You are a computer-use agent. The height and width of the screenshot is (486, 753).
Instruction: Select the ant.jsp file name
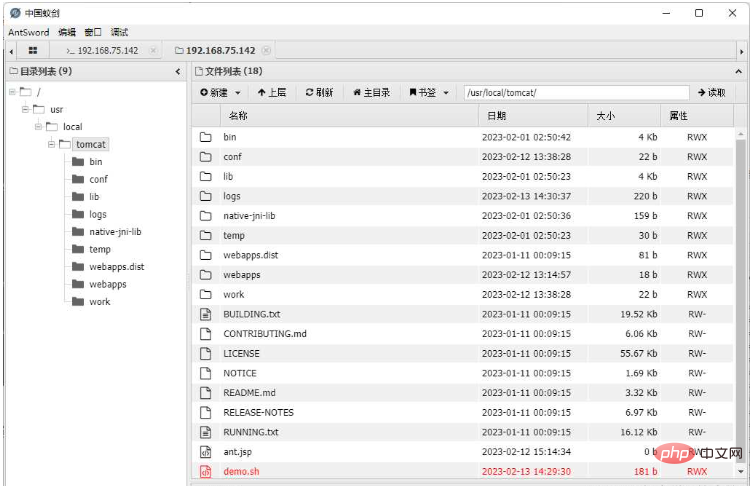coord(237,452)
